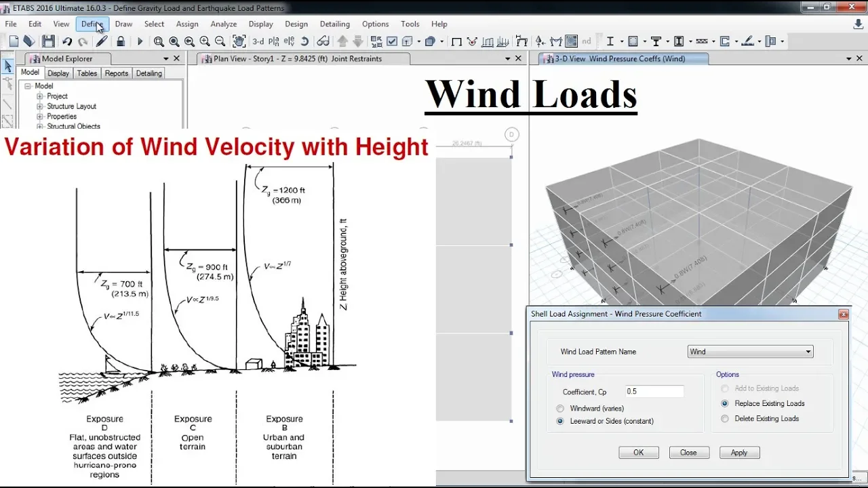
Task: Click the Open file icon
Action: click(x=28, y=41)
